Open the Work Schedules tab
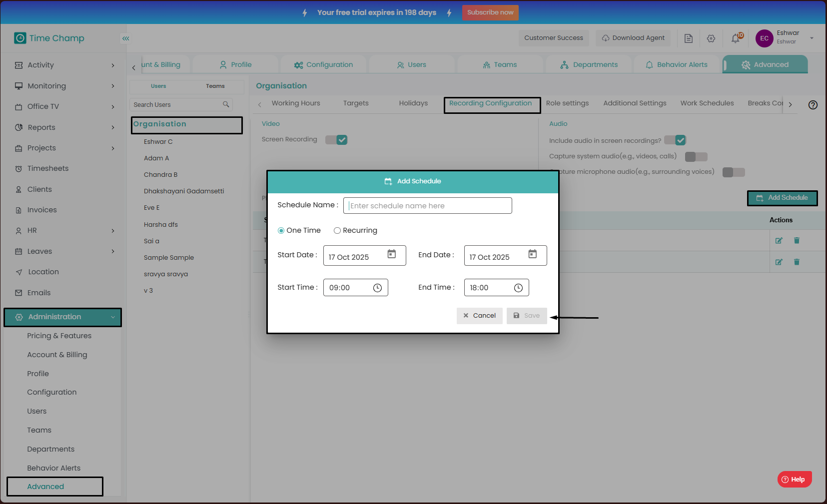Image resolution: width=827 pixels, height=504 pixels. tap(707, 103)
